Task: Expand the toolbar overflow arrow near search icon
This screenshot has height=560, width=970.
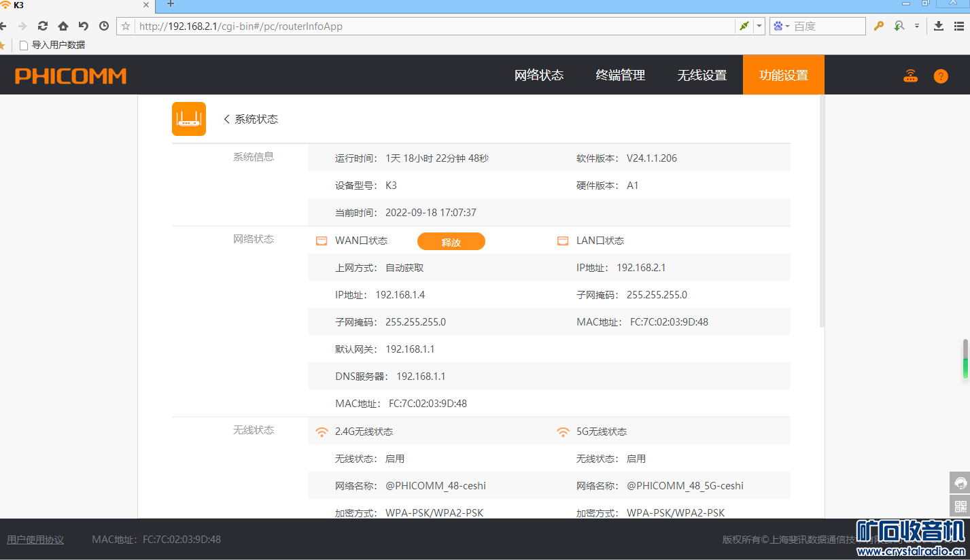Action: (916, 26)
